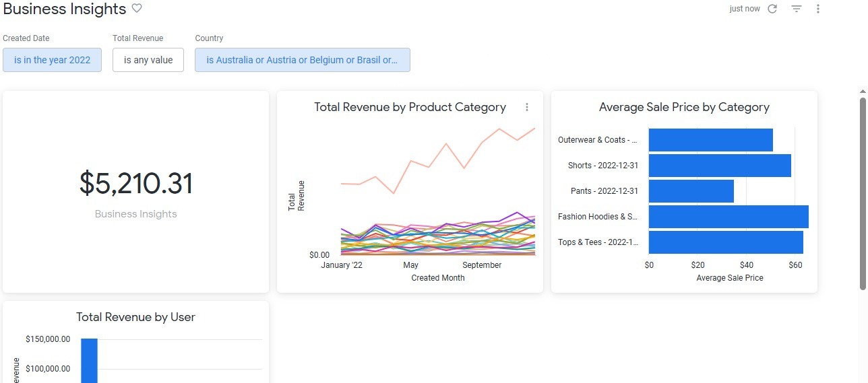
Task: Click the $5,210.31 single value
Action: click(x=136, y=184)
